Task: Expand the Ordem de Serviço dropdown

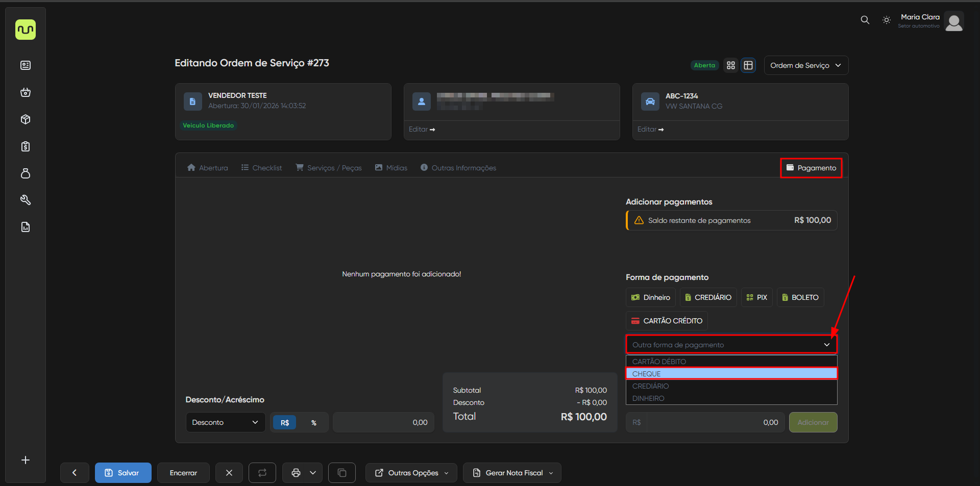Action: pos(806,65)
